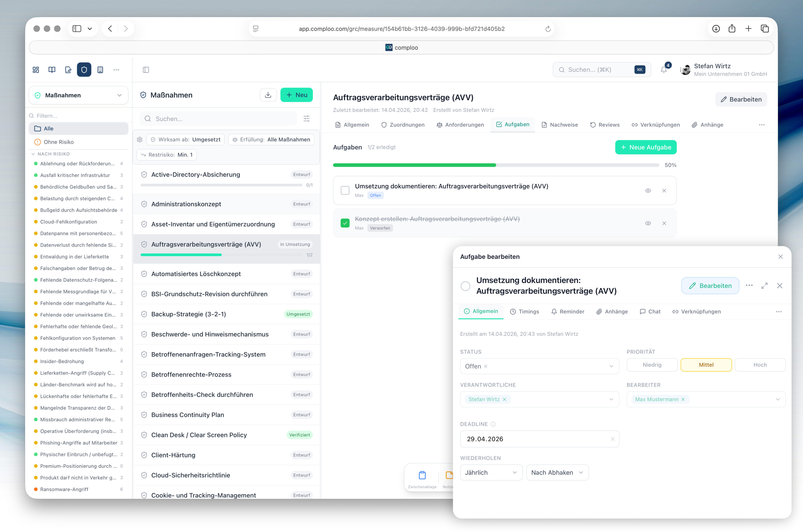Expand task dialog with the fullscreen arrows icon
Image resolution: width=803 pixels, height=532 pixels.
point(764,286)
